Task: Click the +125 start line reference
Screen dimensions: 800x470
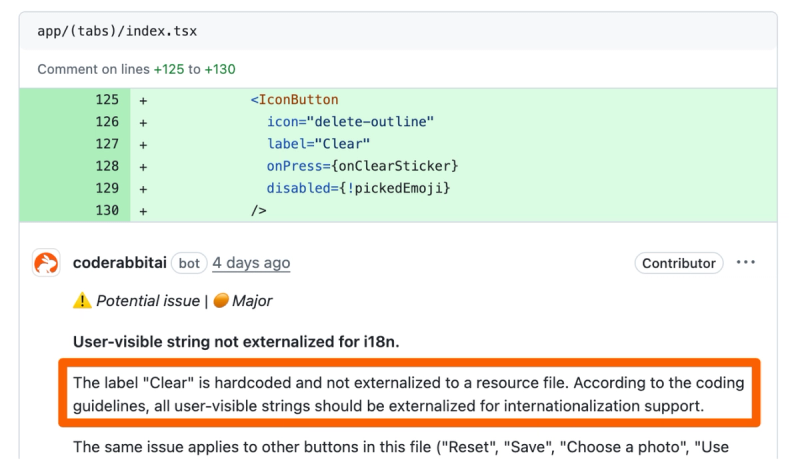Action: pyautogui.click(x=169, y=69)
